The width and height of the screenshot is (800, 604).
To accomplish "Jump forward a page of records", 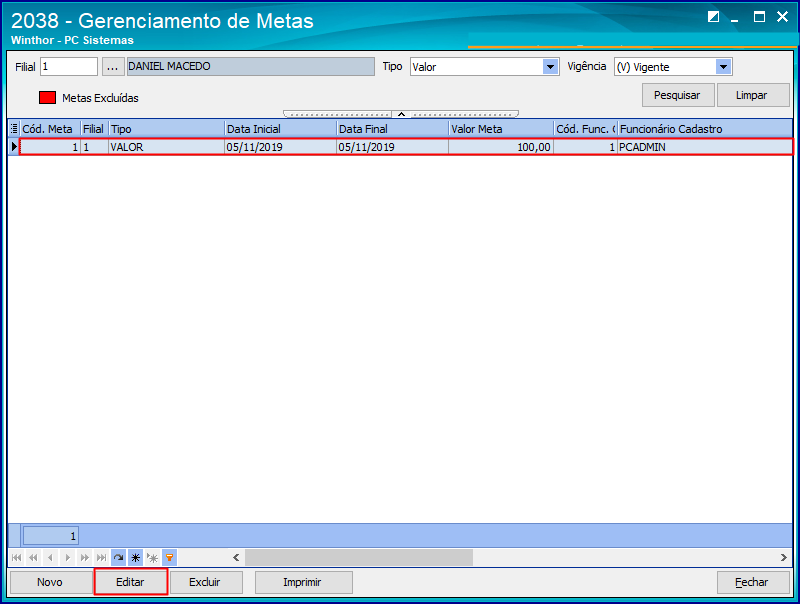I will [x=85, y=558].
